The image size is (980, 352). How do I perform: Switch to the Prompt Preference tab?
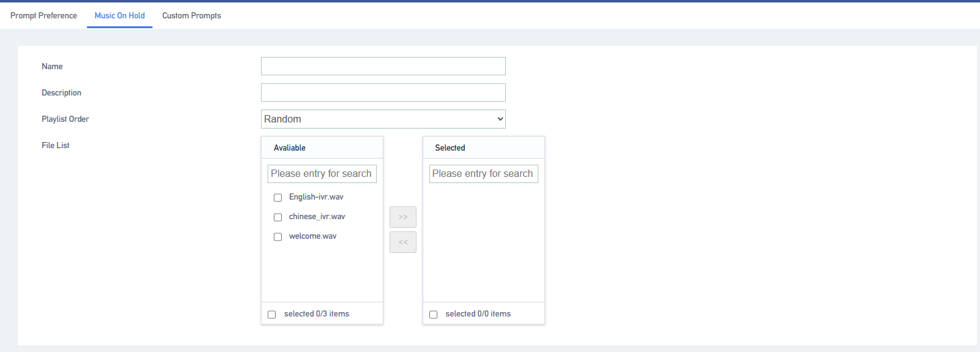tap(43, 15)
